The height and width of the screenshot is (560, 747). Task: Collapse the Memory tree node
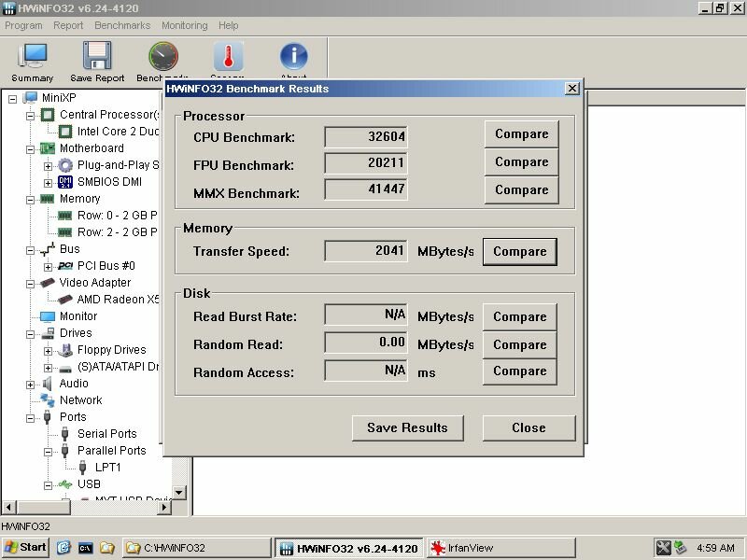pos(30,199)
